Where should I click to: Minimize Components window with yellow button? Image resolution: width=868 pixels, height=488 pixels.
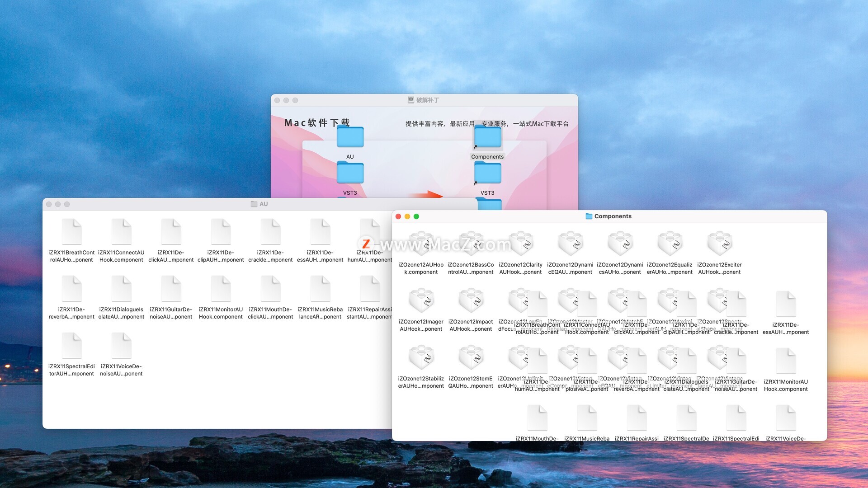click(407, 216)
